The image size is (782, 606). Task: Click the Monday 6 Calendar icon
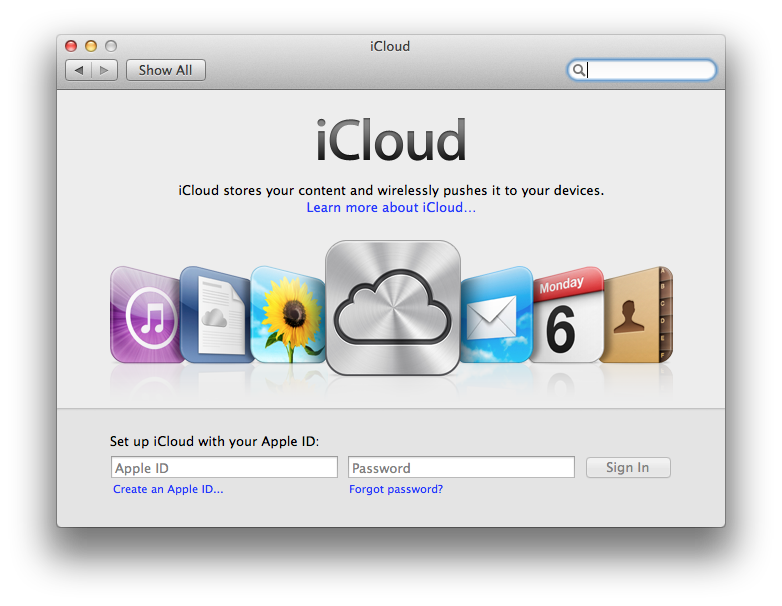tap(568, 315)
